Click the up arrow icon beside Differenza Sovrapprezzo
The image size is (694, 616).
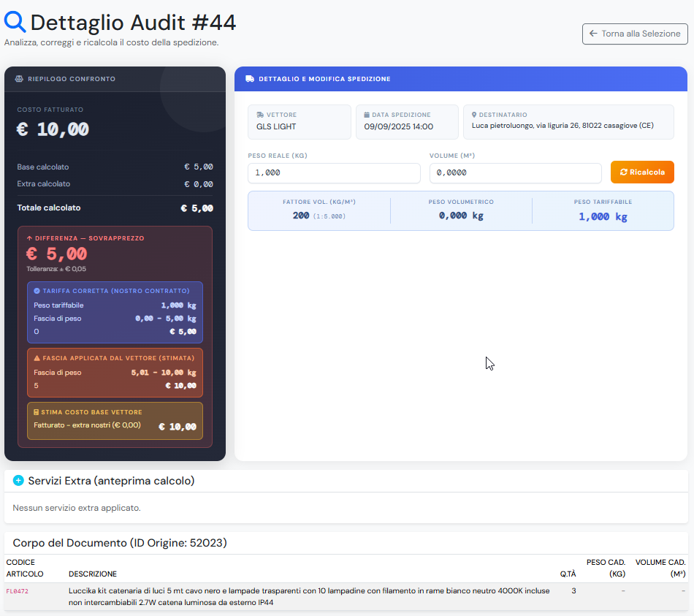(x=29, y=238)
